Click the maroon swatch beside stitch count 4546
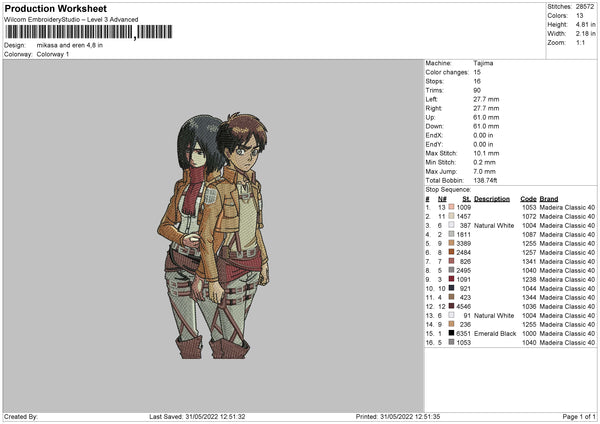The image size is (600, 424). (x=452, y=306)
